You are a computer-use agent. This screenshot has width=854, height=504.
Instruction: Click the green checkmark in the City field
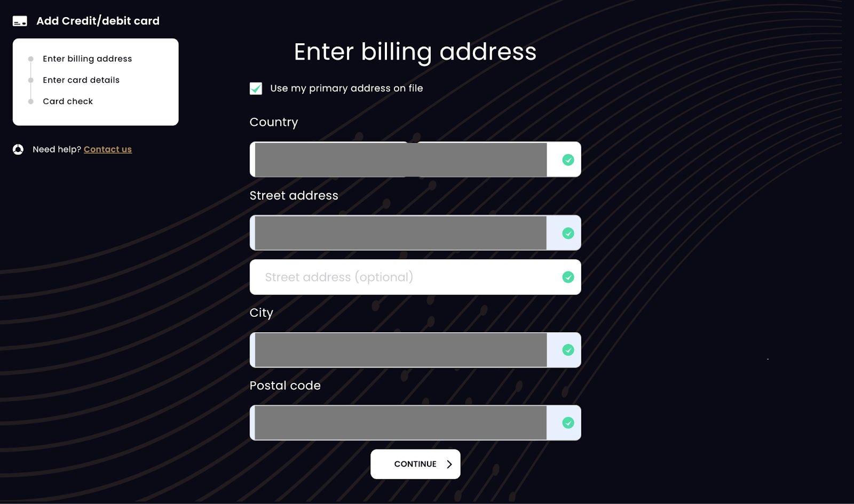[568, 350]
